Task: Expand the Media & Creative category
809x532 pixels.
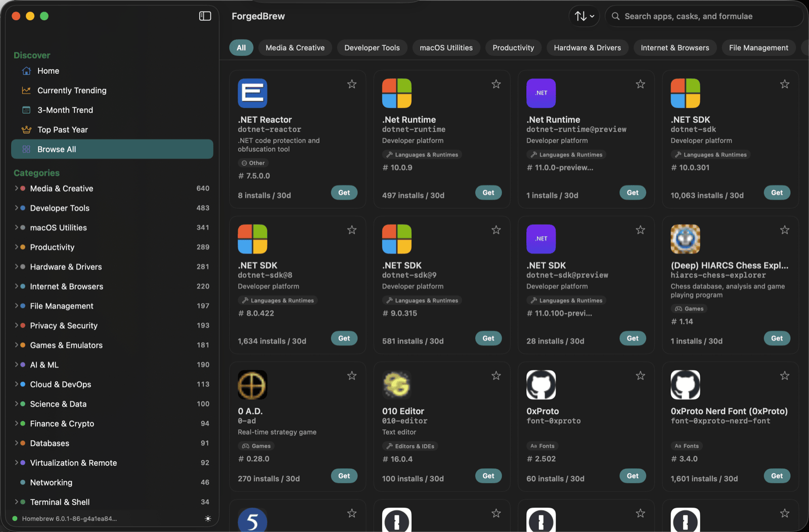Action: pyautogui.click(x=16, y=188)
